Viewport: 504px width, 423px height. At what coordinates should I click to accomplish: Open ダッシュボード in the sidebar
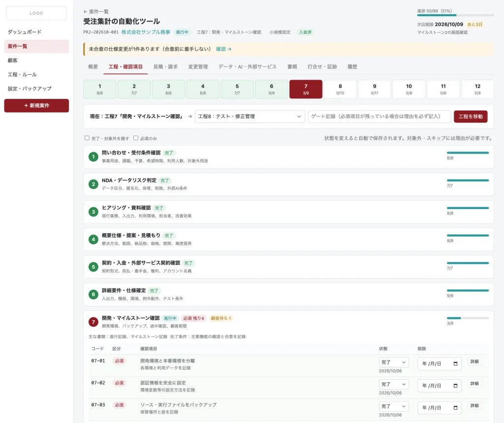coord(36,32)
